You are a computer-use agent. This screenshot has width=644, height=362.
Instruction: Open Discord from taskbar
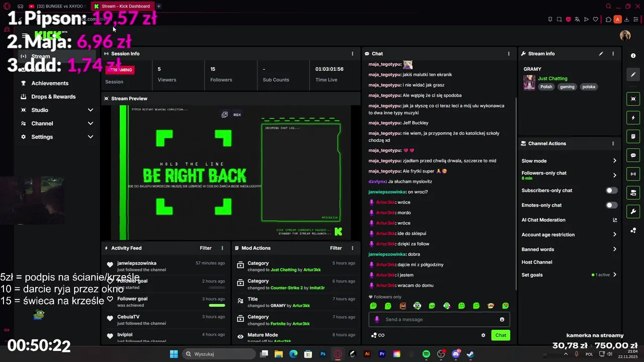click(456, 354)
